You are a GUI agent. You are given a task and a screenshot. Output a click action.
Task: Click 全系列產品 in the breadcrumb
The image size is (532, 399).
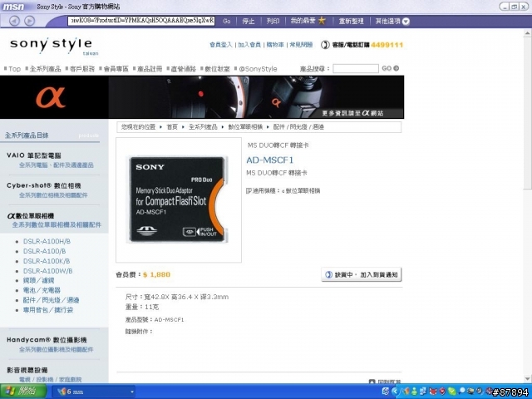pos(203,127)
